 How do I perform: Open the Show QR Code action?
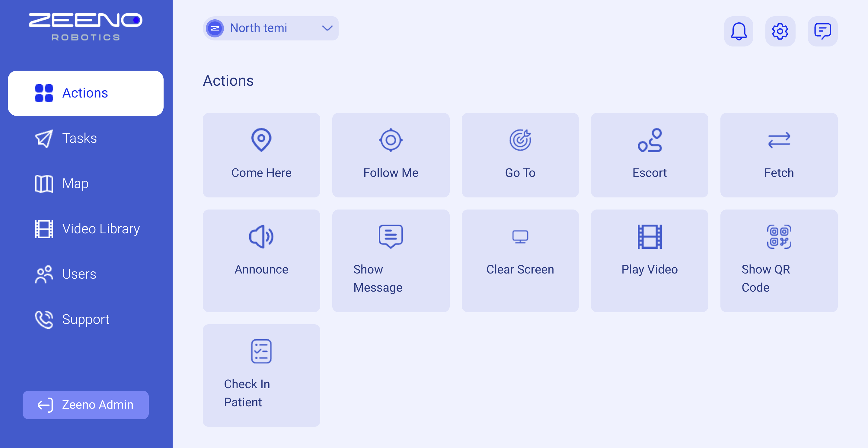[x=779, y=260]
